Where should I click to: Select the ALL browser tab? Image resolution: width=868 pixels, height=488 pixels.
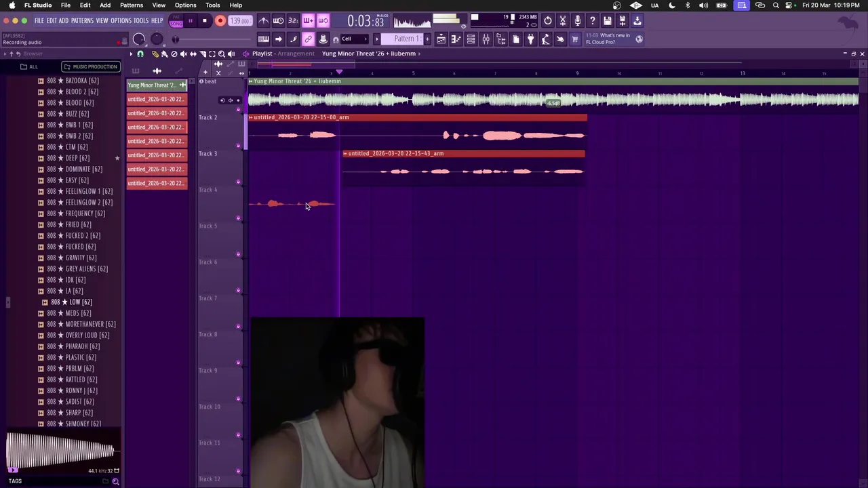click(30, 66)
